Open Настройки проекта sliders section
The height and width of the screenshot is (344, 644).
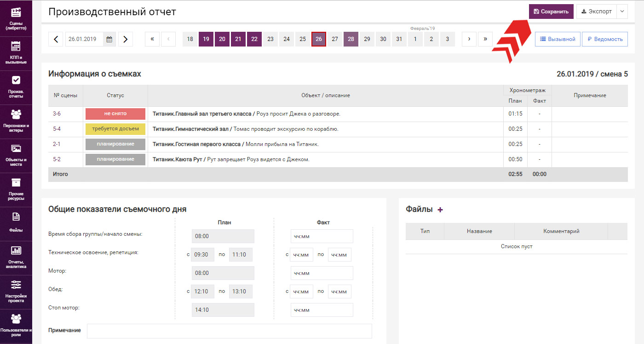[16, 291]
